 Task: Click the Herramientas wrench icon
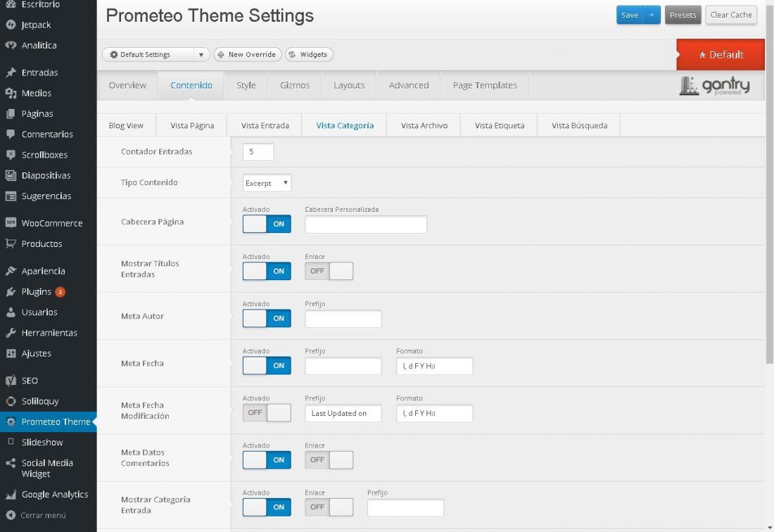click(11, 333)
